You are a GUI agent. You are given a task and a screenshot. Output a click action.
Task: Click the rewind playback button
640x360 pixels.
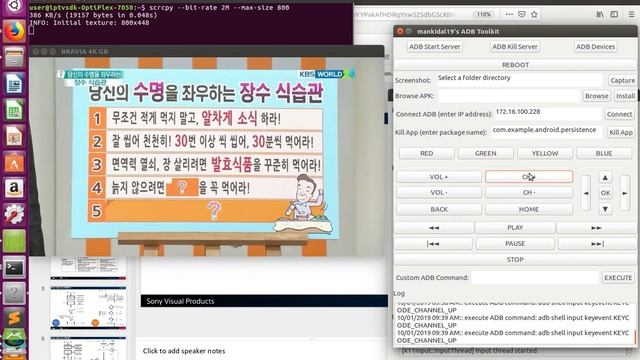434,228
